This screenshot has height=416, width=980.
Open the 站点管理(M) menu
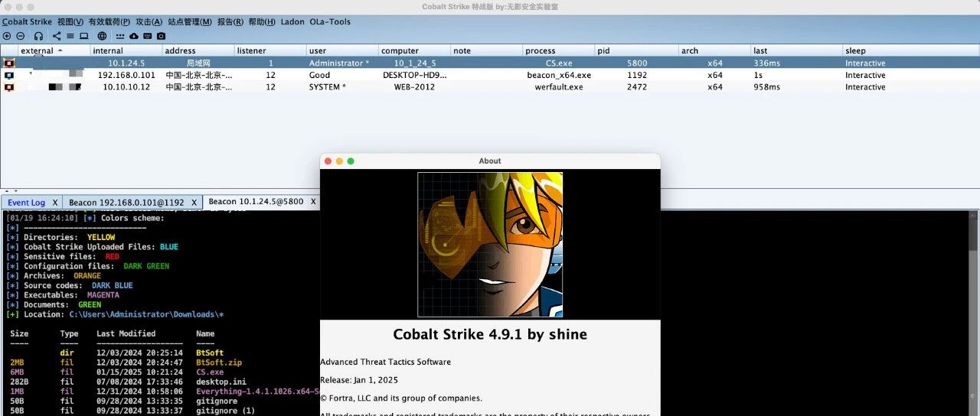pyautogui.click(x=189, y=21)
